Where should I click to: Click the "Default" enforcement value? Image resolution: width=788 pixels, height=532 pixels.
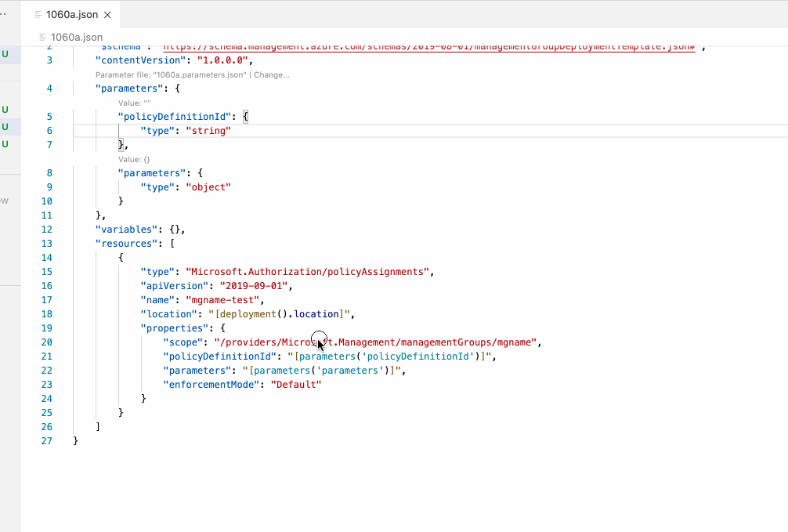pyautogui.click(x=295, y=384)
